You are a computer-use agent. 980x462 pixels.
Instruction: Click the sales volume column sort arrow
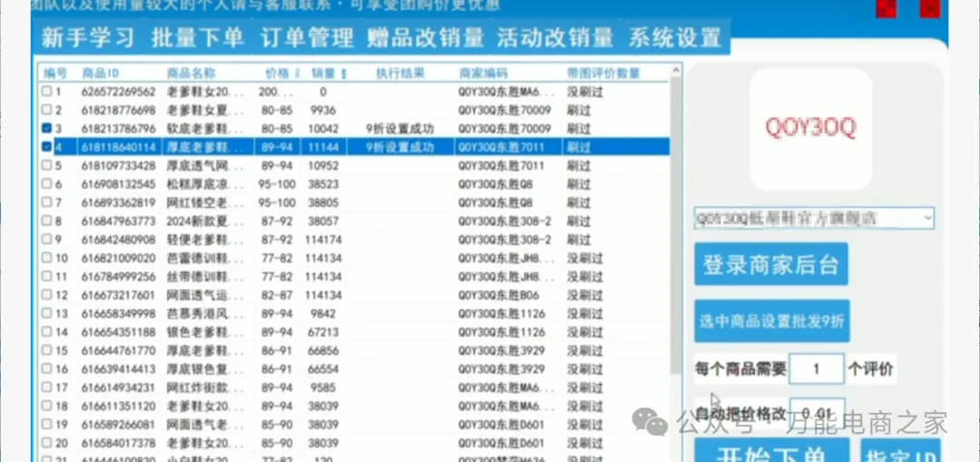(x=343, y=74)
